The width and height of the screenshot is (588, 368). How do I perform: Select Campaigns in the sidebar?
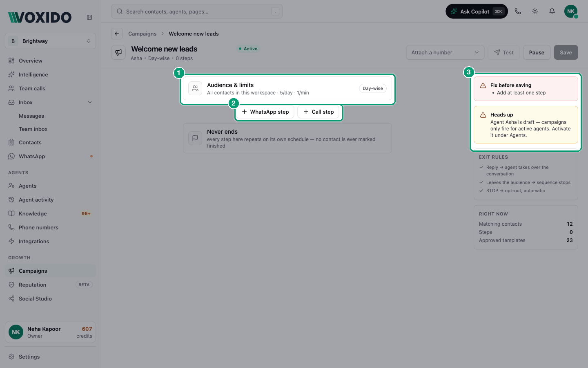(x=50, y=271)
